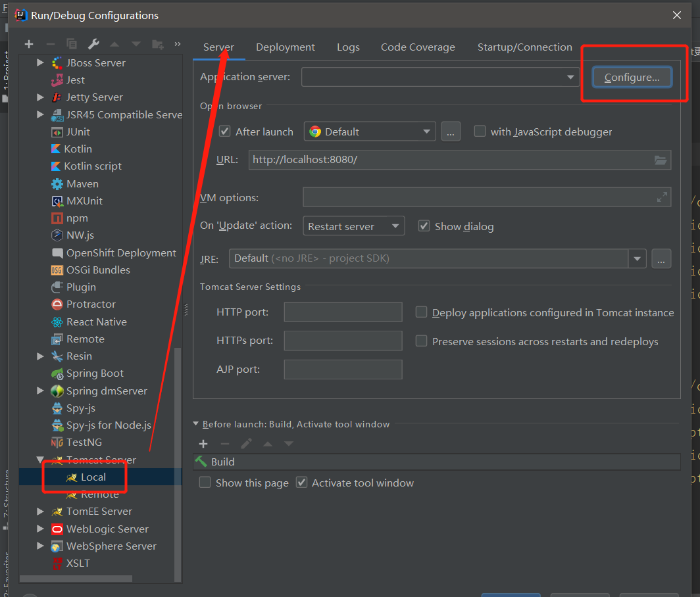Select XSLT configuration icon
This screenshot has height=597, width=700.
click(57, 563)
